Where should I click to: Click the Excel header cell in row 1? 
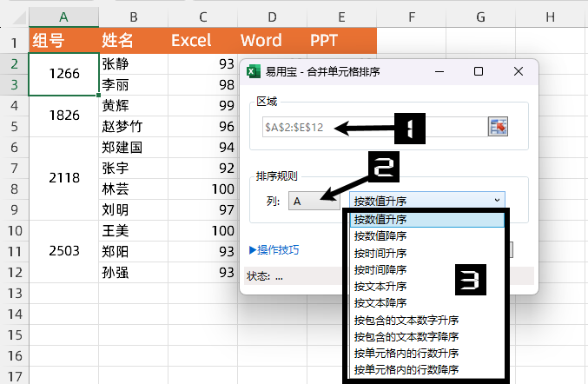(203, 41)
